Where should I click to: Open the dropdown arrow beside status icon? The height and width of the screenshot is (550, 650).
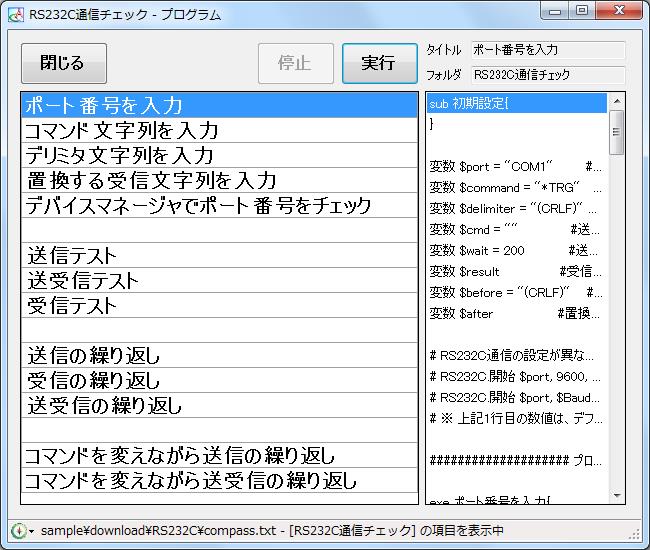pos(31,532)
